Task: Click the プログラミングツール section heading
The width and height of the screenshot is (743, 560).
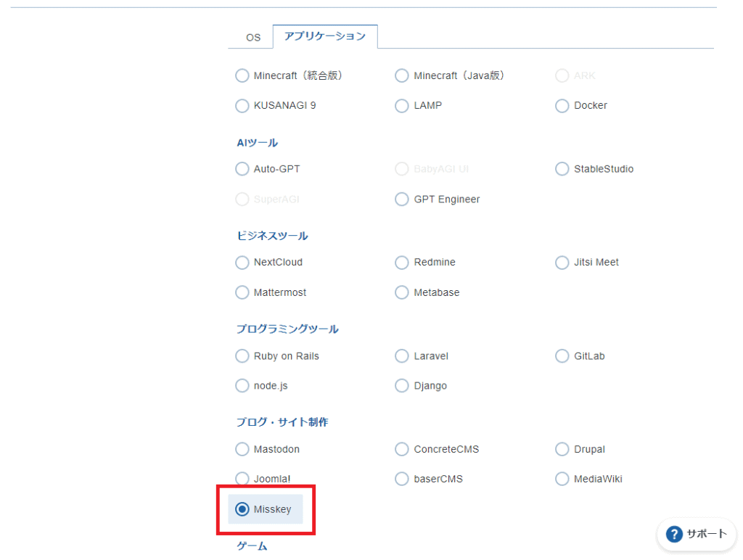Action: (287, 329)
